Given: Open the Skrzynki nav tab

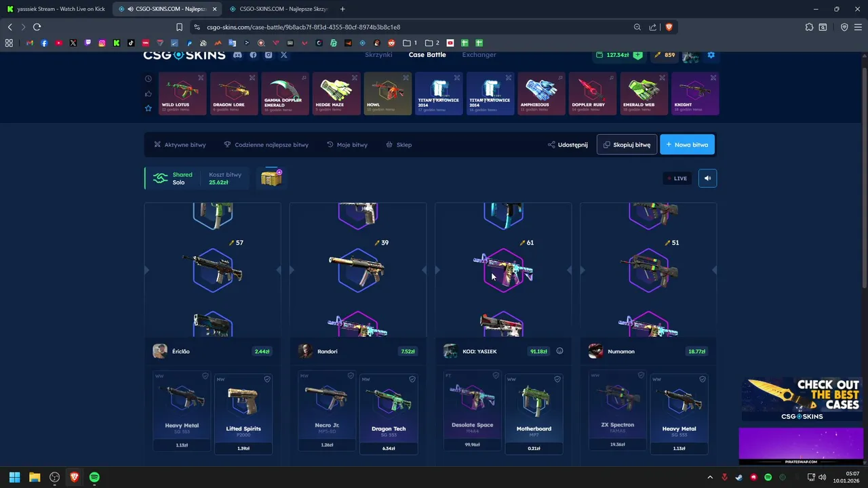Looking at the screenshot, I should [x=378, y=54].
